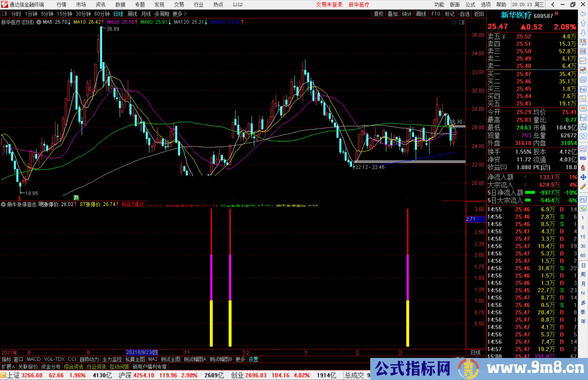Click the F12 trading sidebar icon
588x380 pixels.
(x=583, y=118)
